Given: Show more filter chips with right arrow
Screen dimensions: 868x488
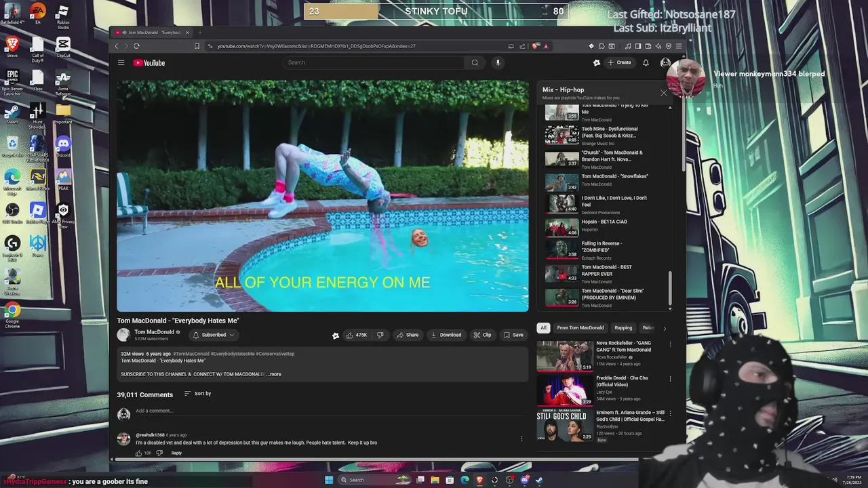Looking at the screenshot, I should tap(665, 328).
